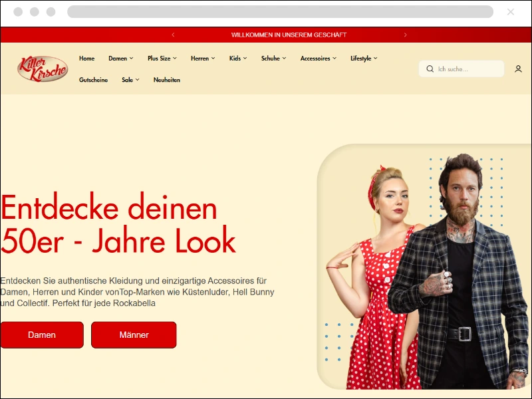
Task: Show previous announcement with left arrow
Action: point(173,35)
